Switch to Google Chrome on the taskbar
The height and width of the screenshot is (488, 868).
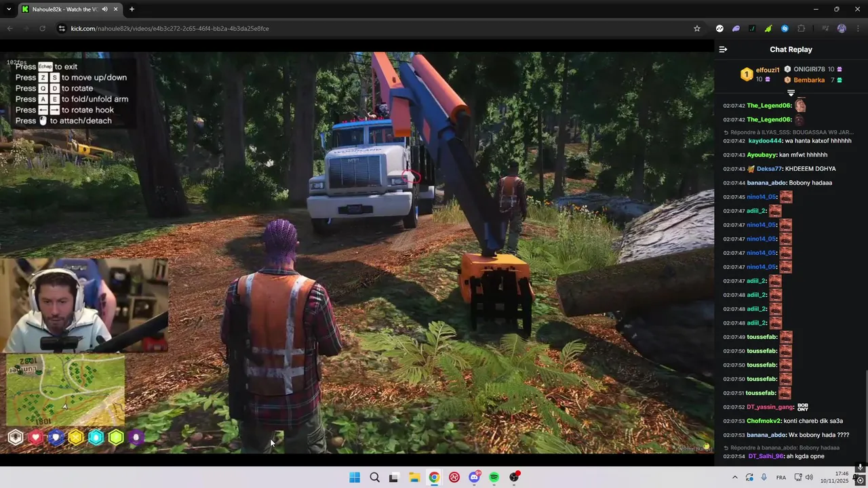[x=434, y=477]
